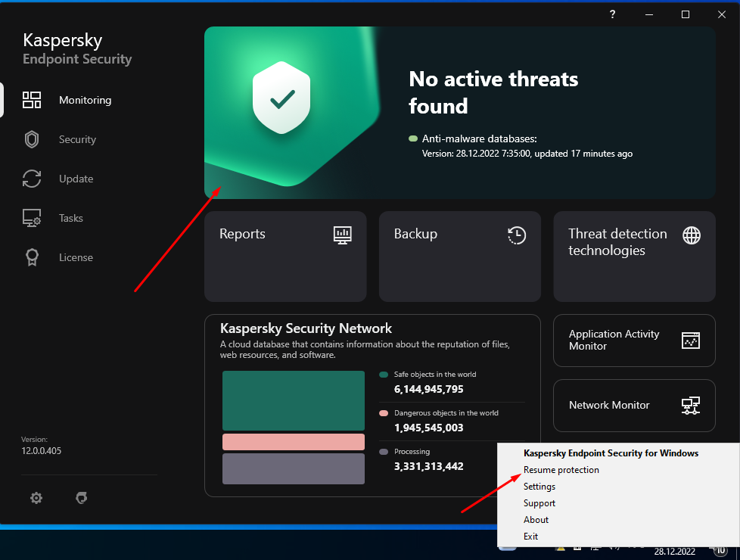The width and height of the screenshot is (740, 560).
Task: Click the Threat detection globe icon
Action: point(692,235)
